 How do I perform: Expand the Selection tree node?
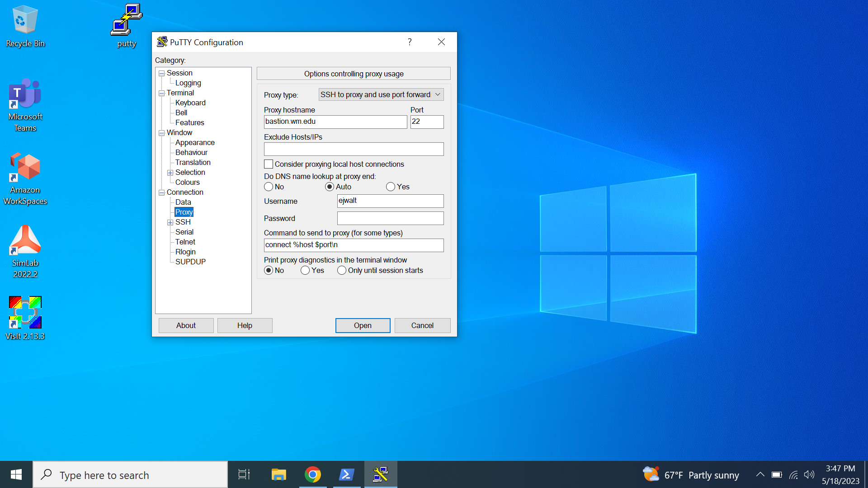[x=170, y=173]
